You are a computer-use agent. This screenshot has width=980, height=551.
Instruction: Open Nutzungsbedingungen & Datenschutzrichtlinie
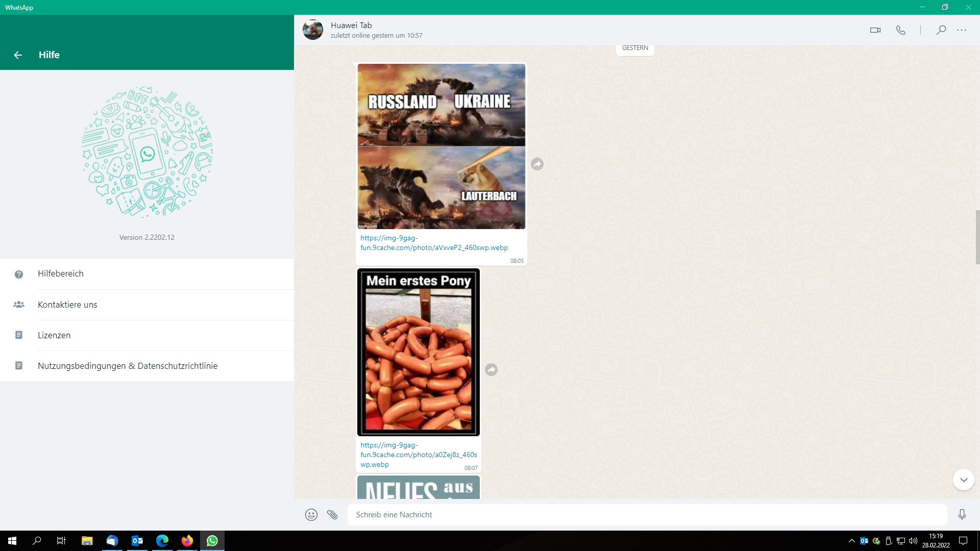[147, 366]
